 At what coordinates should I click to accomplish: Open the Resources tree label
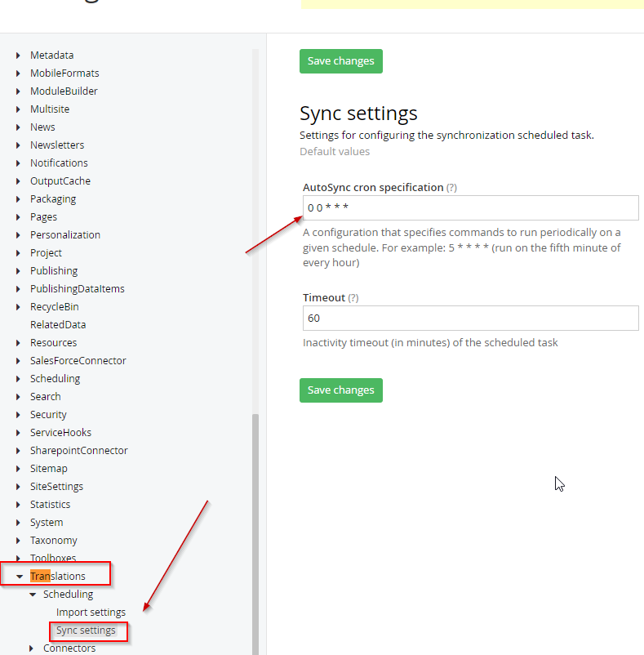(x=53, y=342)
